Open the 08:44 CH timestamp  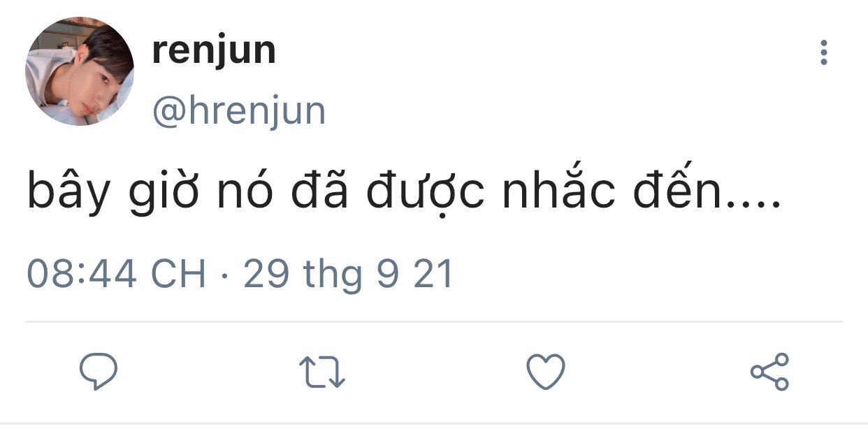[117, 274]
